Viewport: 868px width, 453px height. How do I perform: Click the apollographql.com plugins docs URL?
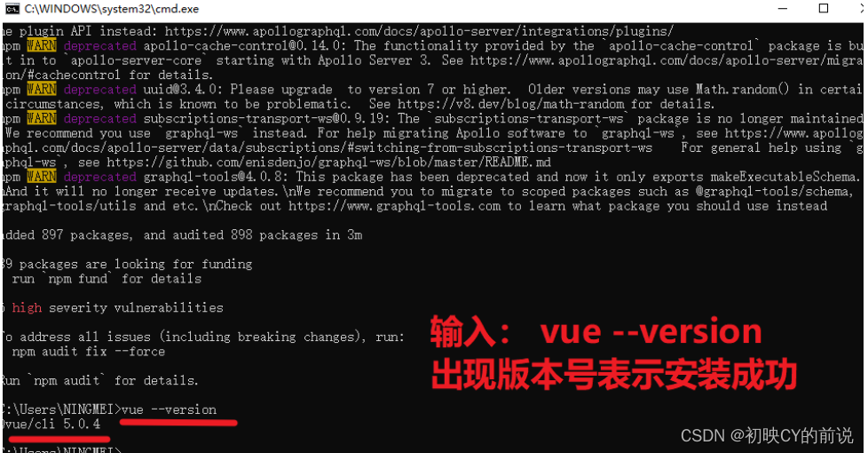click(x=419, y=31)
